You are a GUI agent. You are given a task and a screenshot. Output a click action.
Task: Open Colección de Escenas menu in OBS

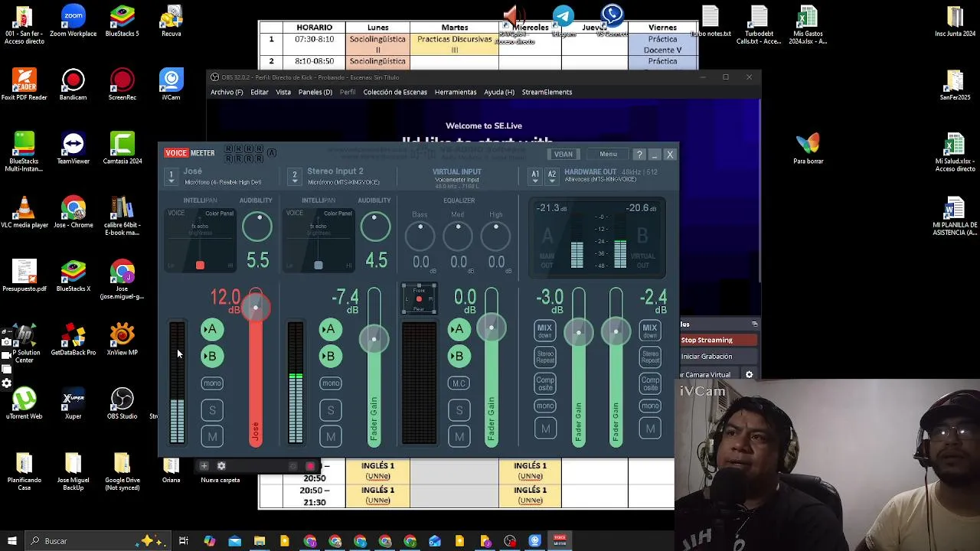395,92
